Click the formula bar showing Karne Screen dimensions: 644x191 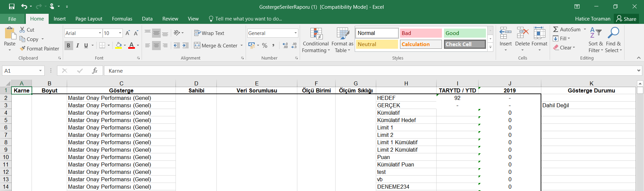coord(369,71)
